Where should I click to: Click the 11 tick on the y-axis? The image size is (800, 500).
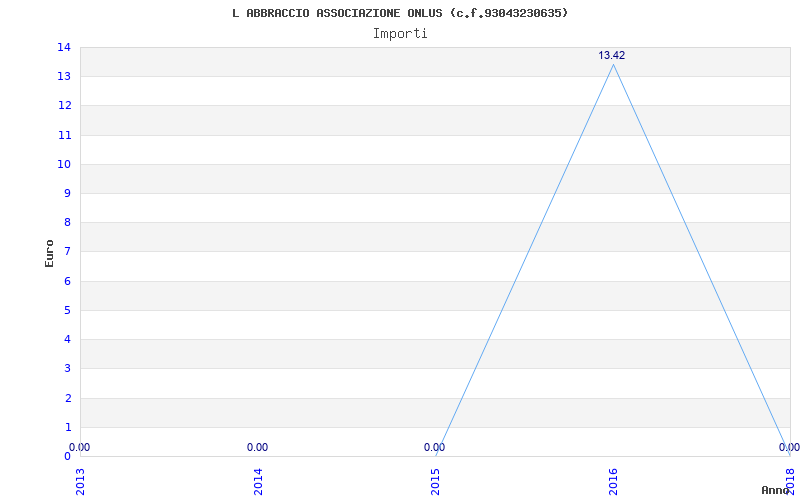tap(64, 135)
